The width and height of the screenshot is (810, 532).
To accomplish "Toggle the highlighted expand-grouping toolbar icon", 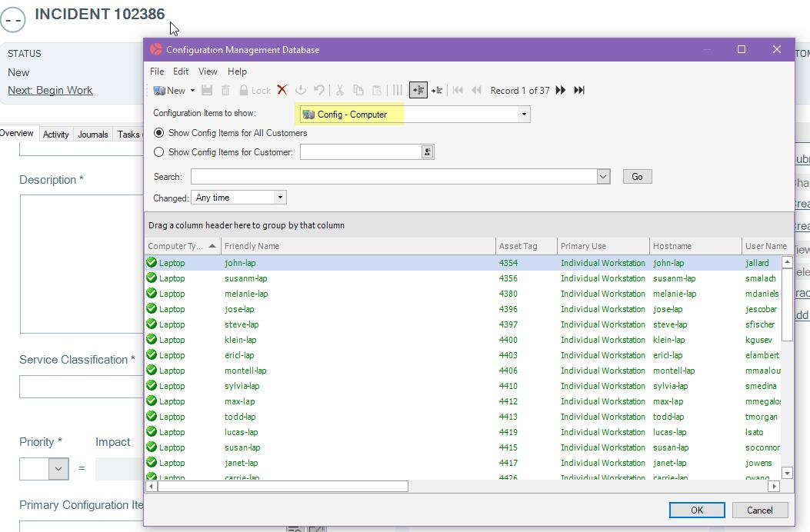I will (x=418, y=90).
